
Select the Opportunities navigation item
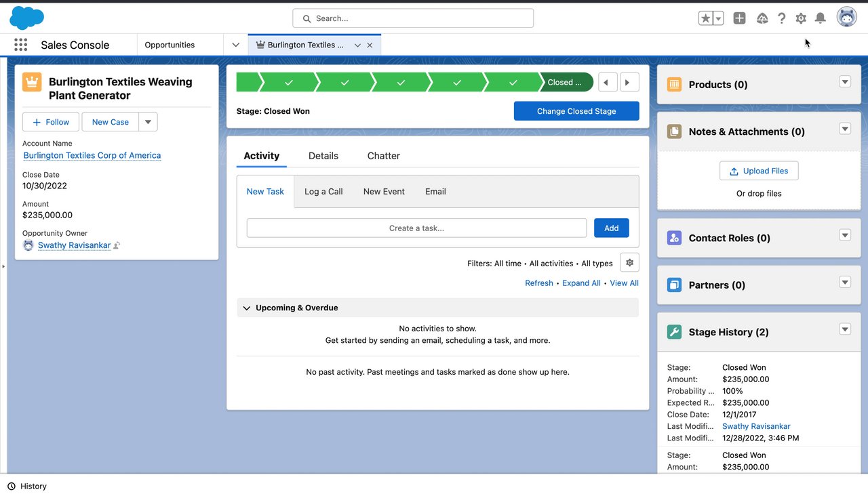[x=170, y=45]
